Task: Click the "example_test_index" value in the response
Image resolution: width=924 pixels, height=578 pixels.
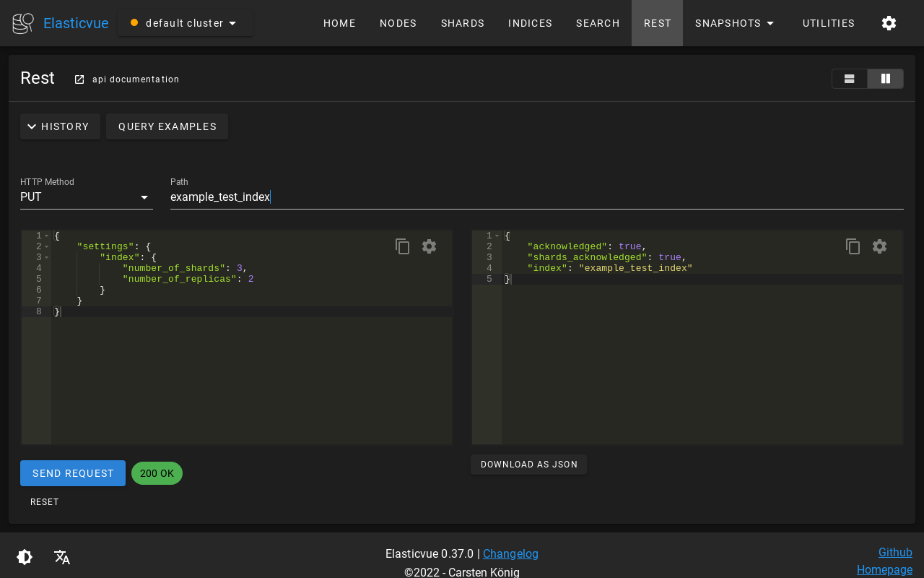Action: coord(635,268)
